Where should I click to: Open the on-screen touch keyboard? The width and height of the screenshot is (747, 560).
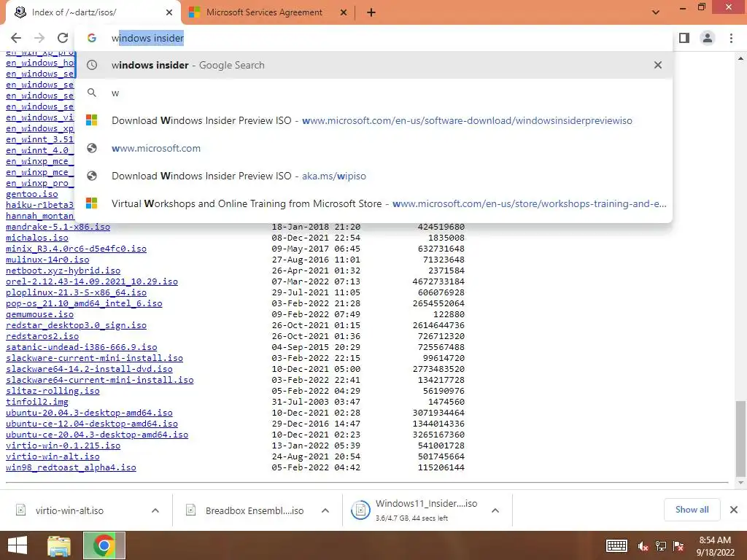click(x=616, y=545)
